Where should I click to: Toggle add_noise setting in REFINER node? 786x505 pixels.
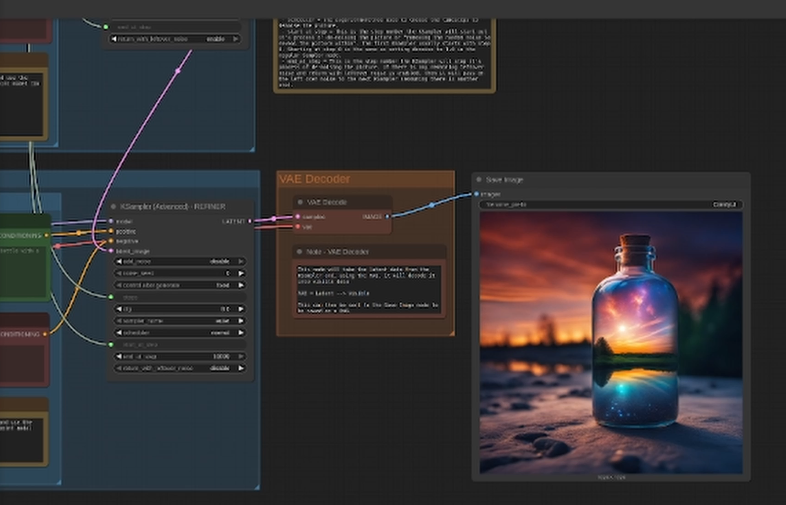[180, 262]
